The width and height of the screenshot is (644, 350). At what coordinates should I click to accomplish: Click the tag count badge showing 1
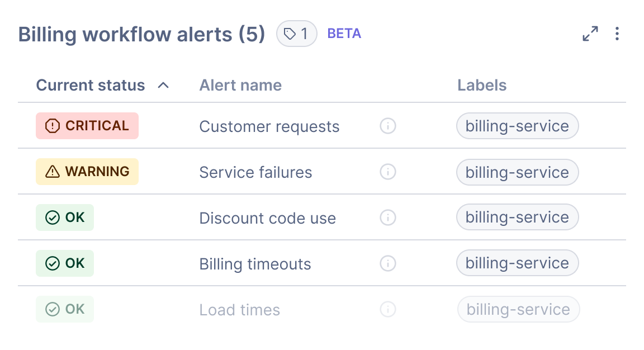click(x=296, y=34)
